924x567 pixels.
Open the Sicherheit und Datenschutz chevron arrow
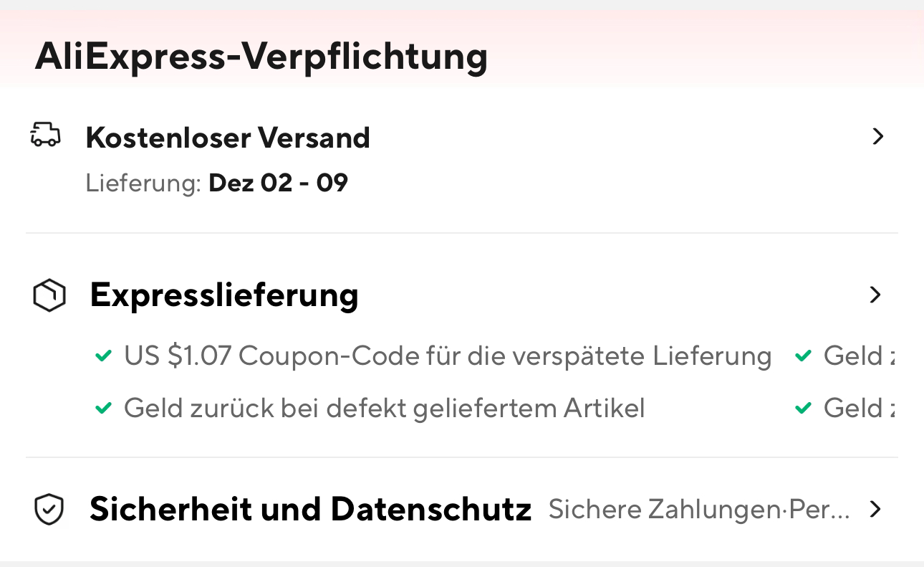(x=875, y=509)
